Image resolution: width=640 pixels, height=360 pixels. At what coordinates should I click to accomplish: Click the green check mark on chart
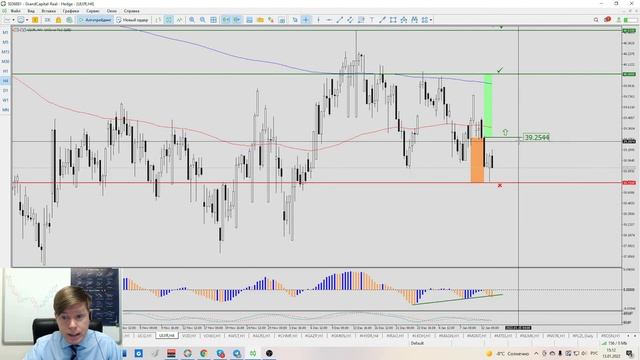500,70
